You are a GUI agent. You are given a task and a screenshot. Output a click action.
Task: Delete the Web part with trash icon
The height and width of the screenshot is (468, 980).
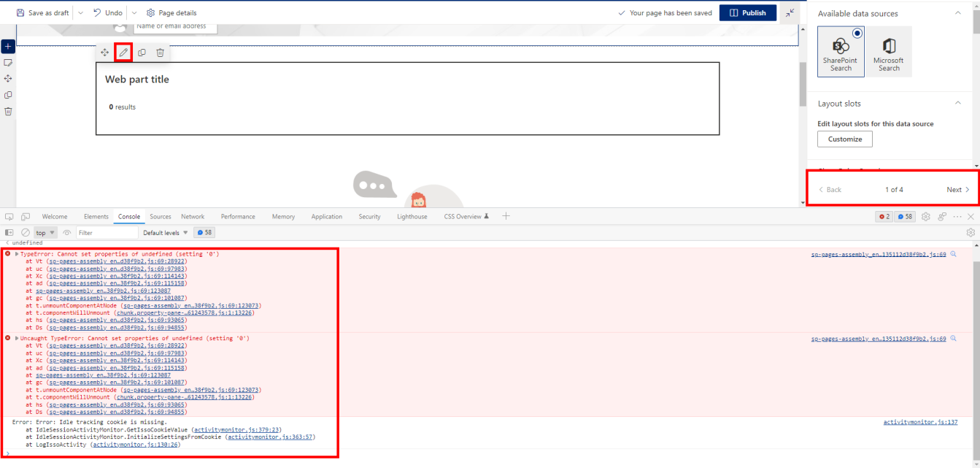click(160, 52)
